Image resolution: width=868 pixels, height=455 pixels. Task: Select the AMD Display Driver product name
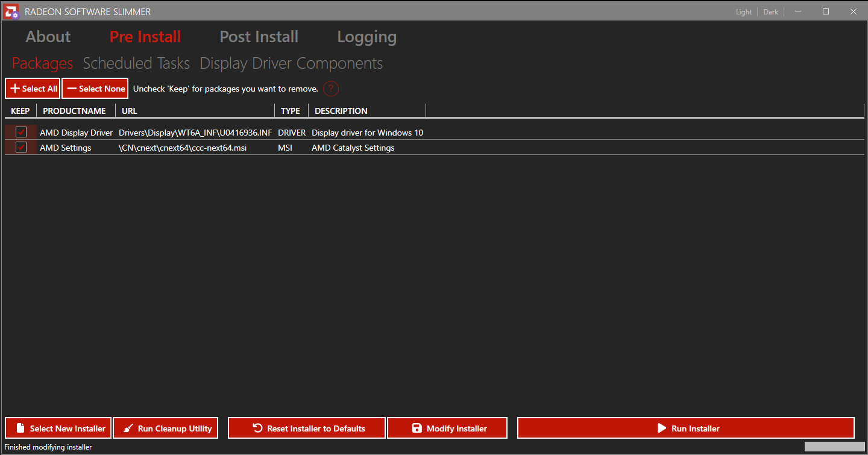pos(77,133)
